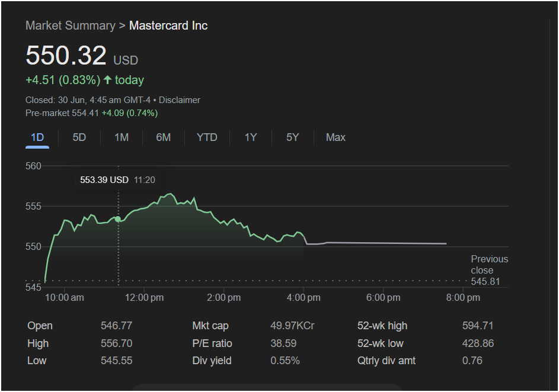This screenshot has width=559, height=392.
Task: Switch to the 5D chart tab
Action: pyautogui.click(x=79, y=137)
